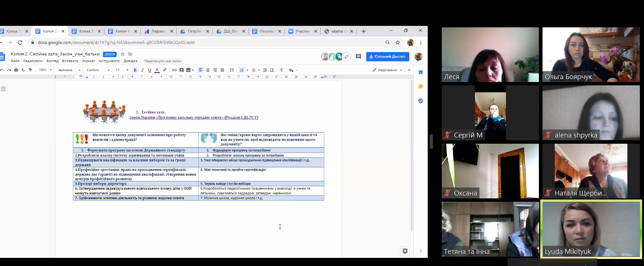644x266 pixels.
Task: Open the comment history speech-bubble icon
Action: pos(358,57)
